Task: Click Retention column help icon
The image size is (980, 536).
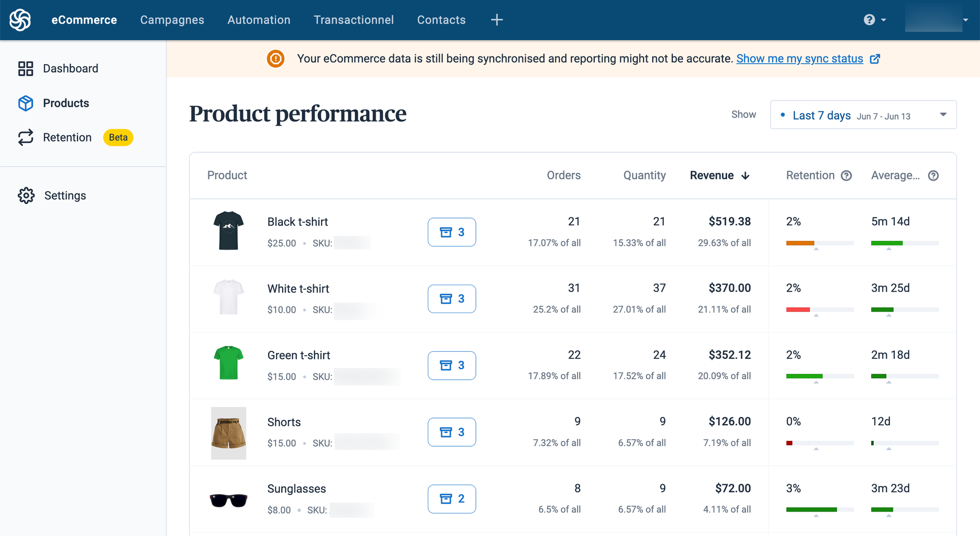Action: [846, 176]
